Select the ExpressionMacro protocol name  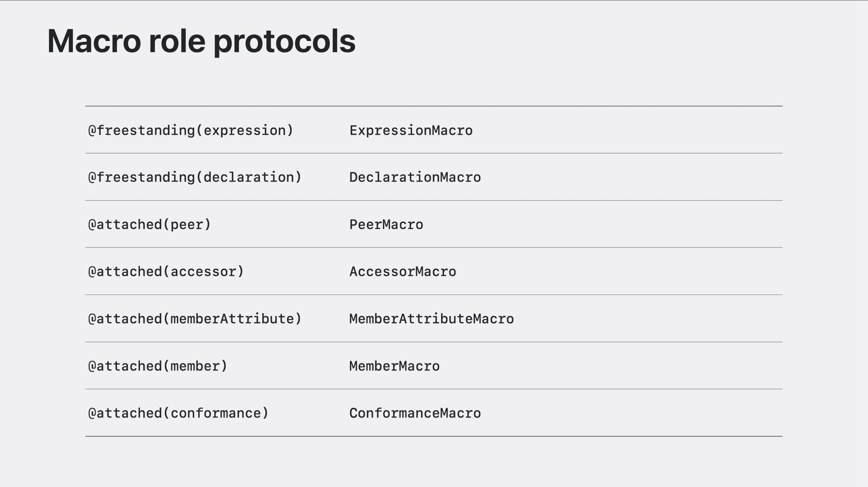(411, 131)
